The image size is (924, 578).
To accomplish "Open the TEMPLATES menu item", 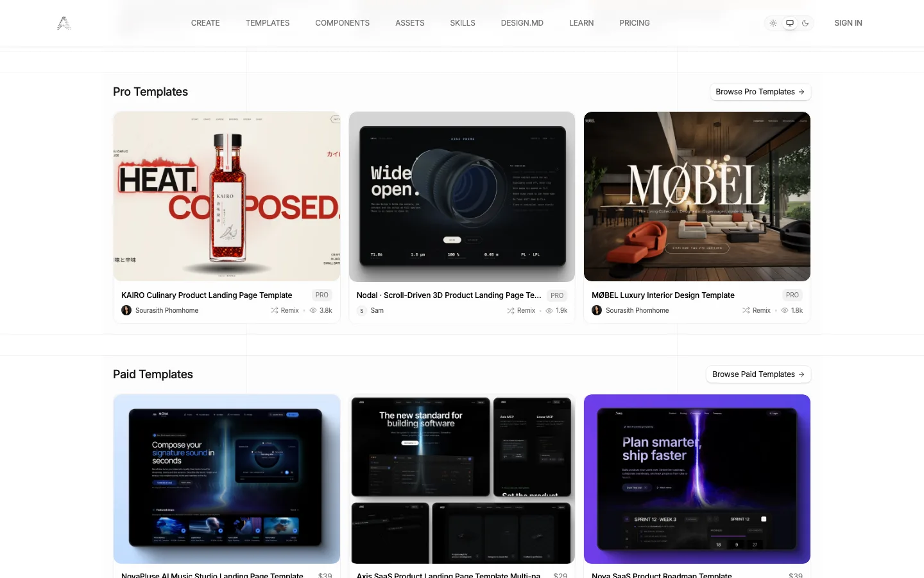I will coord(268,23).
